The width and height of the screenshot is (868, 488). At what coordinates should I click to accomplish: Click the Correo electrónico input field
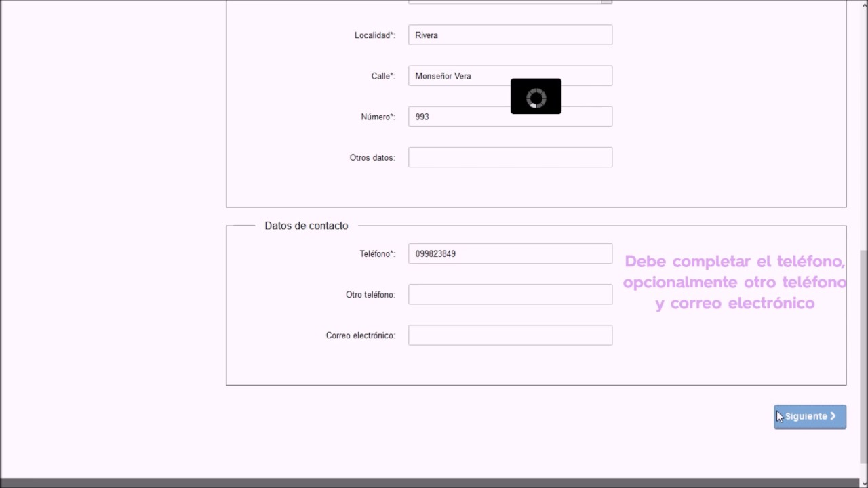tap(510, 335)
